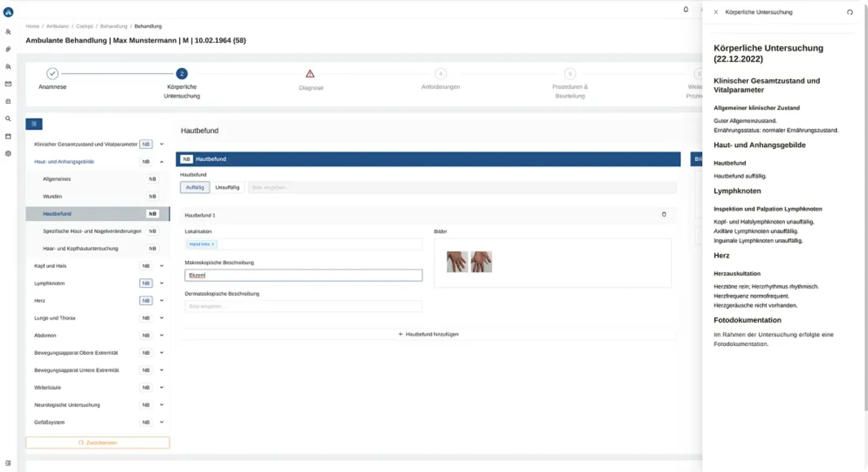Open the search icon in left sidebar
This screenshot has width=868, height=472.
(8, 119)
